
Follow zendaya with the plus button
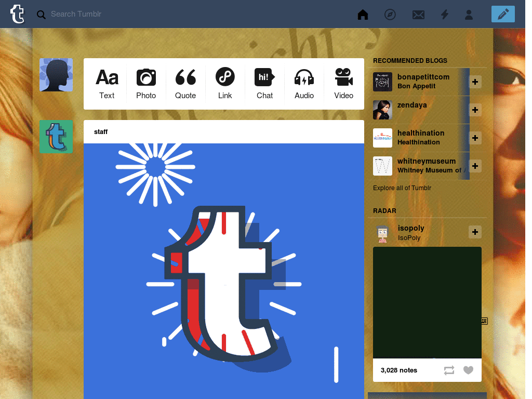[x=475, y=110]
